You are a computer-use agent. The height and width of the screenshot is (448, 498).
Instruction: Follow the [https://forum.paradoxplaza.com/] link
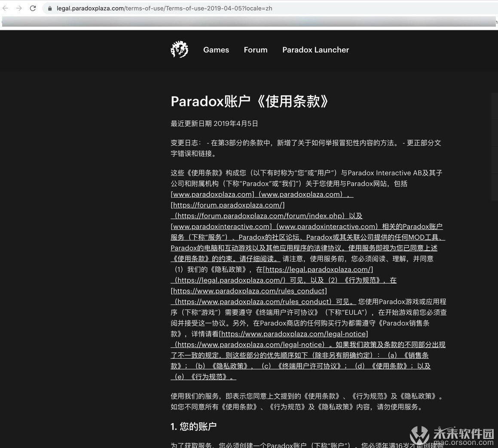(228, 205)
